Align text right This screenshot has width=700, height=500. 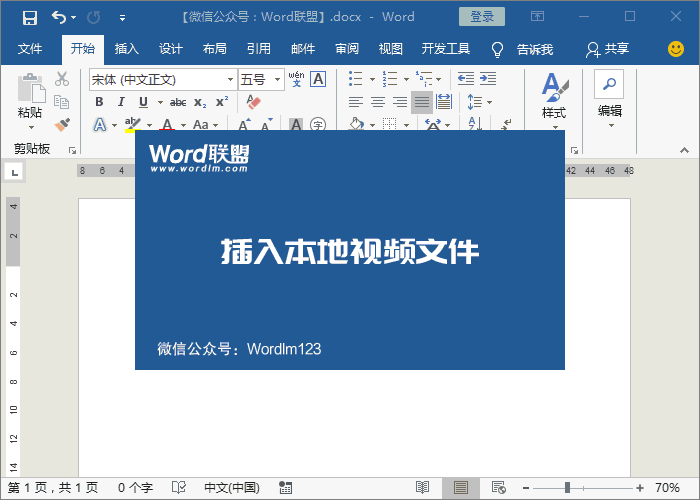[x=400, y=102]
